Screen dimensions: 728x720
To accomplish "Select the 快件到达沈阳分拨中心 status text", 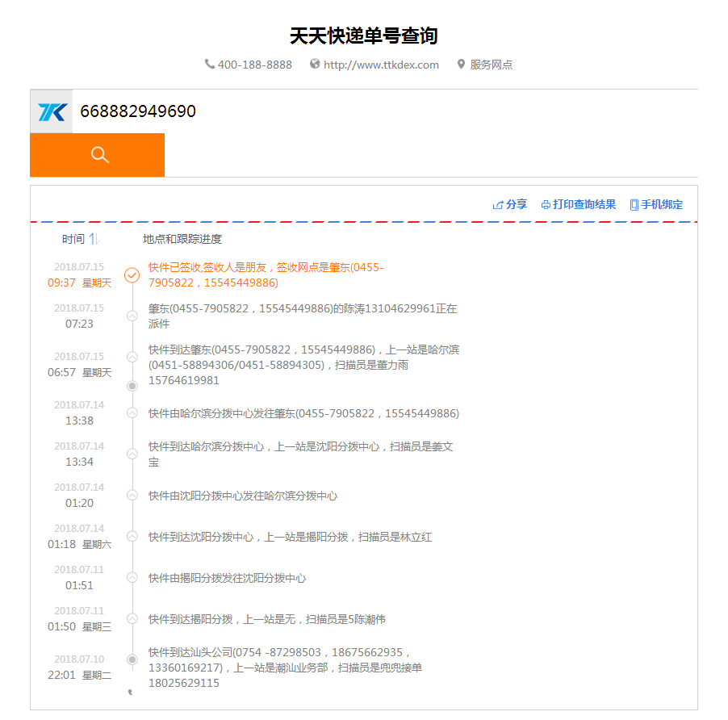I will tap(291, 537).
